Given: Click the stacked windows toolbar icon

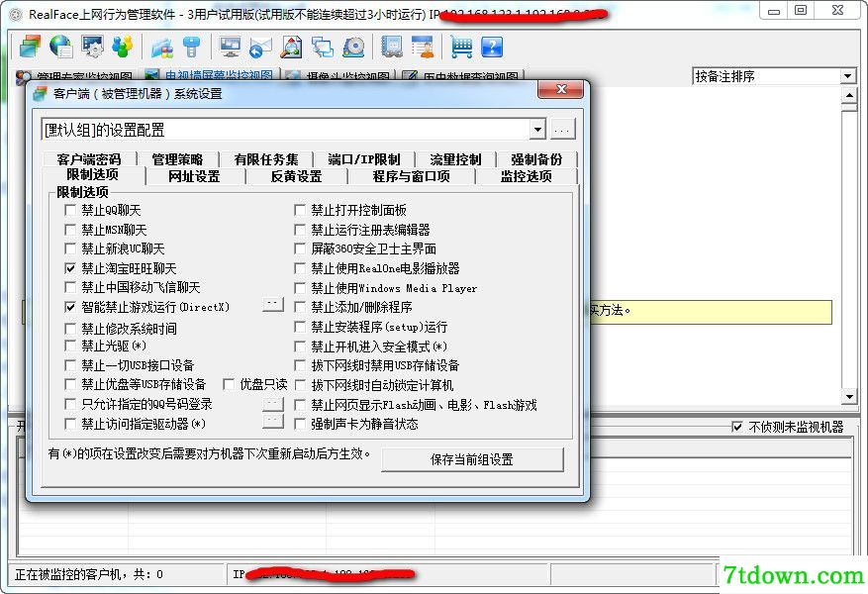Looking at the screenshot, I should 30,47.
